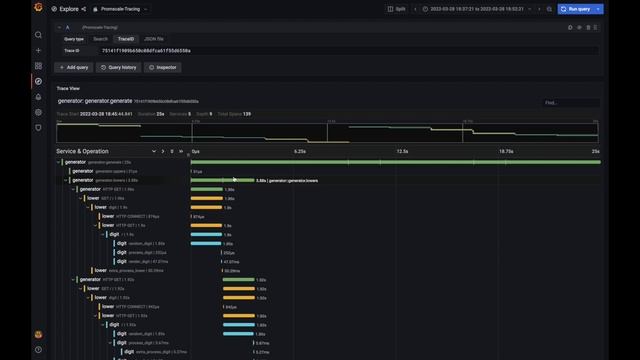The height and width of the screenshot is (360, 640).
Task: Grab the query A drag handle icon
Action: (596, 27)
